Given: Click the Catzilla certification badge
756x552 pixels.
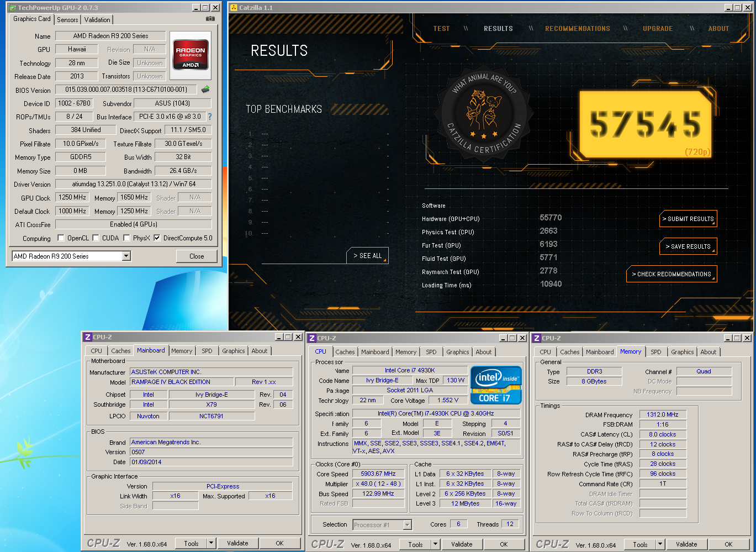Looking at the screenshot, I should click(484, 114).
